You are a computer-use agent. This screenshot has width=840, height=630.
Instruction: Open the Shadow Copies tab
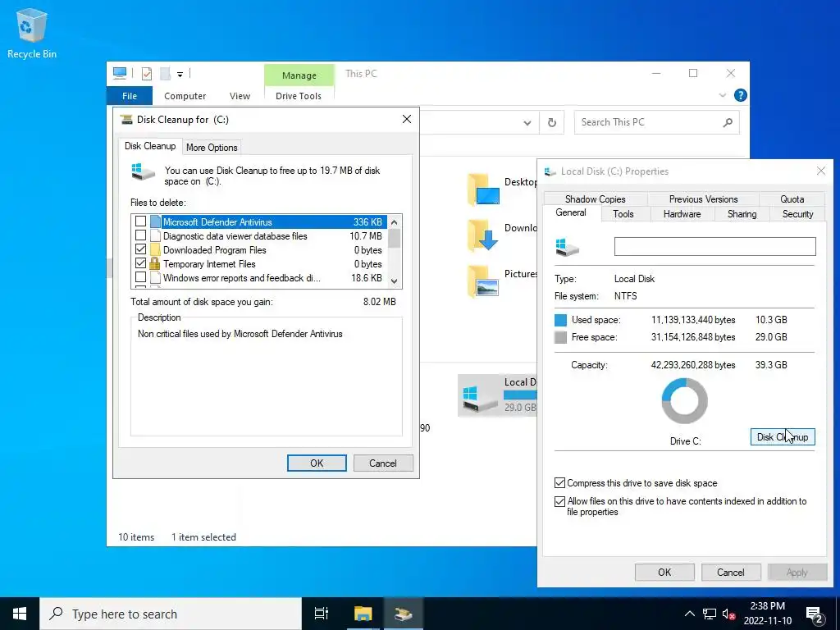coord(596,199)
